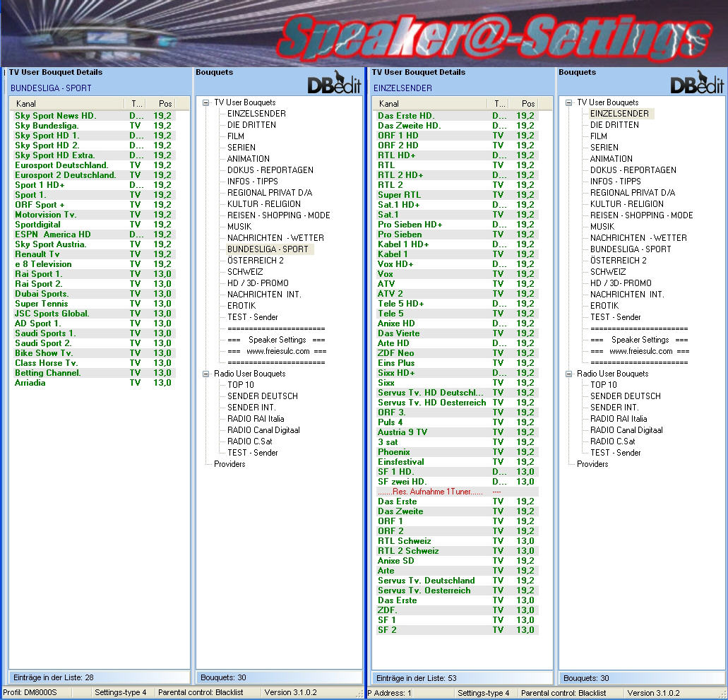Pick the Phoenix channel
The image size is (728, 700).
click(456, 452)
